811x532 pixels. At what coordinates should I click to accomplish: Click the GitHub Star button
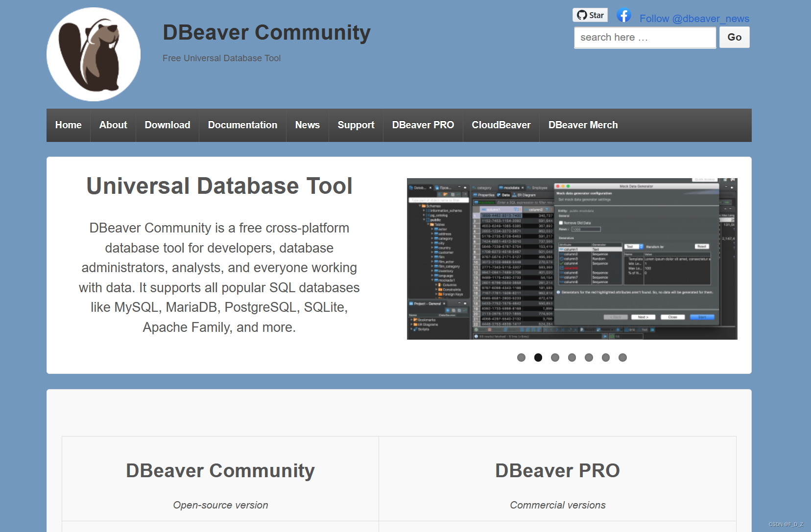click(590, 15)
